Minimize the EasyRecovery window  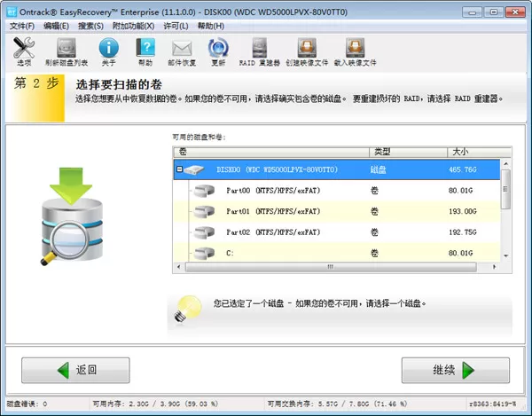click(472, 12)
